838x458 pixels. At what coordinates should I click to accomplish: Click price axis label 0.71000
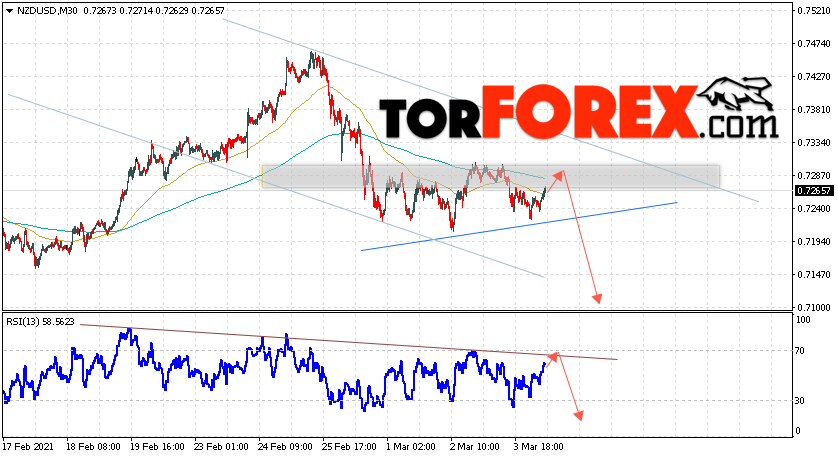pyautogui.click(x=813, y=307)
